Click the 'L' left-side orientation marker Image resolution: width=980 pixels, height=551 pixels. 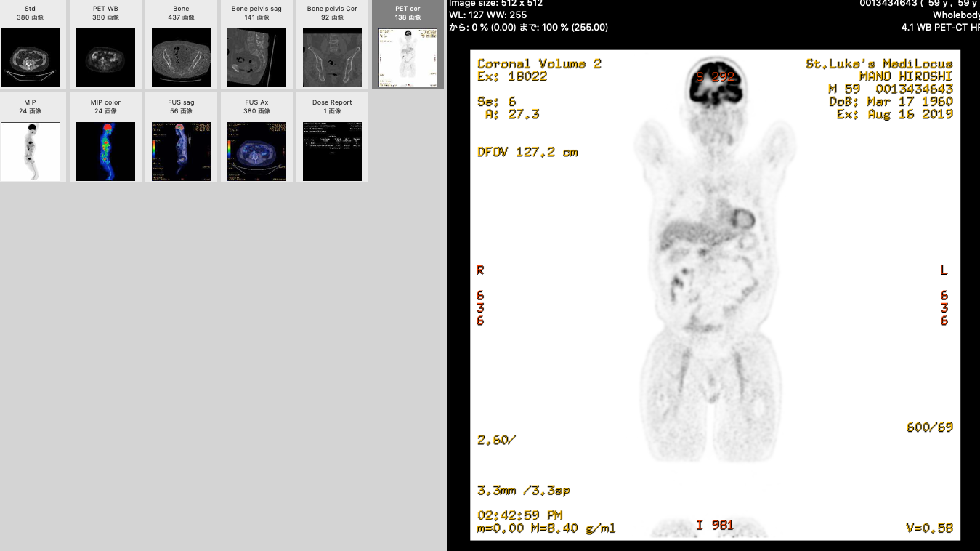pos(944,270)
